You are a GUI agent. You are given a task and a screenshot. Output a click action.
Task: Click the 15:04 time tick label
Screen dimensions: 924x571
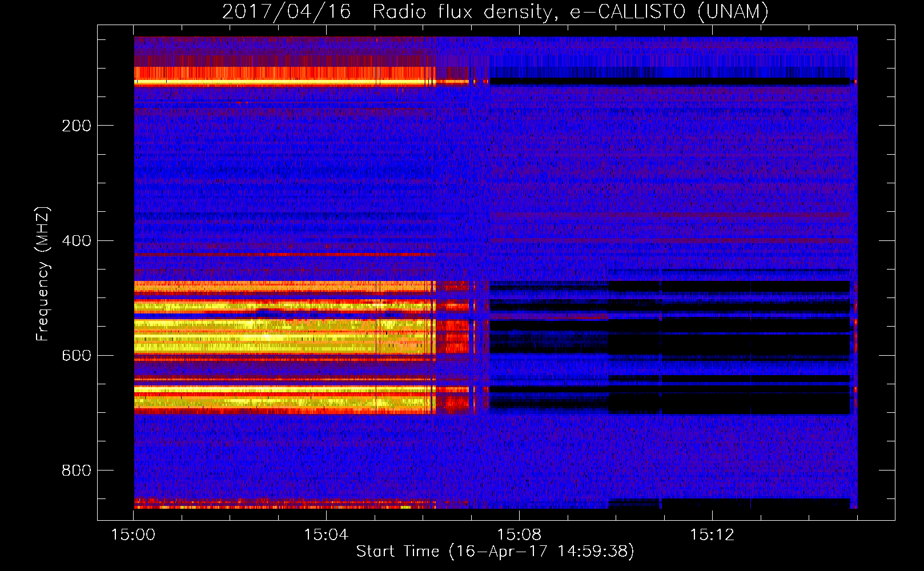326,534
